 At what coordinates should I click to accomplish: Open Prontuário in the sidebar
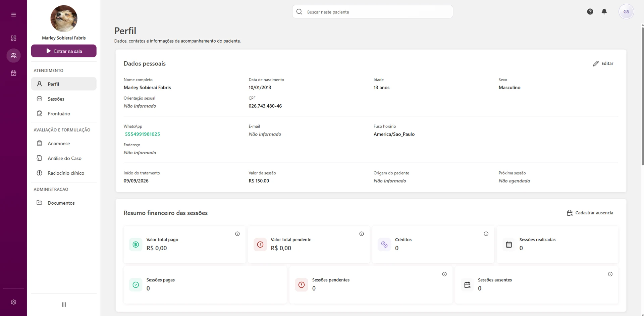(x=64, y=113)
